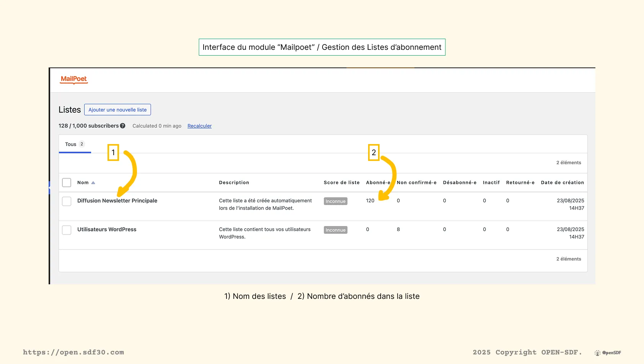Click Ajouter une nouvelle liste button
Viewport: 644px width, 364px height.
tap(117, 110)
